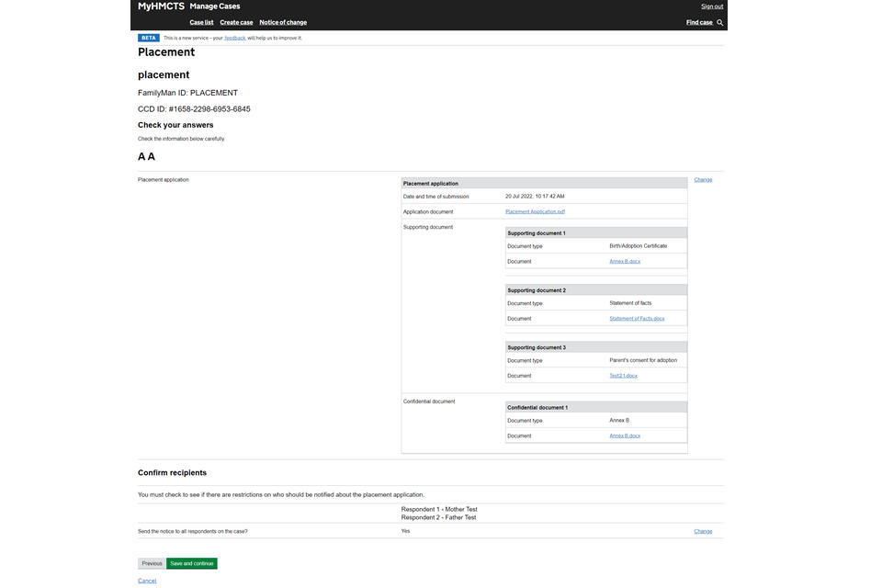
Task: Click the feedback link in the beta banner
Action: click(234, 38)
